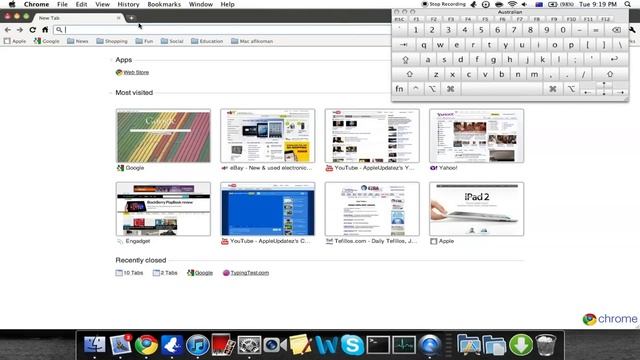The width and height of the screenshot is (640, 360).
Task: Expand the News bookmarks folder
Action: coord(78,41)
